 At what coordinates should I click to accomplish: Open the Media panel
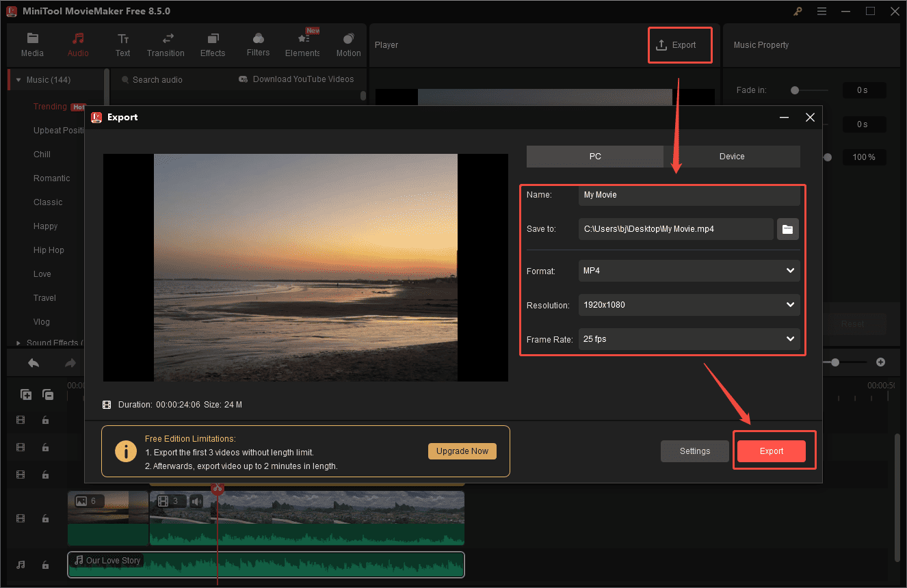click(x=32, y=44)
